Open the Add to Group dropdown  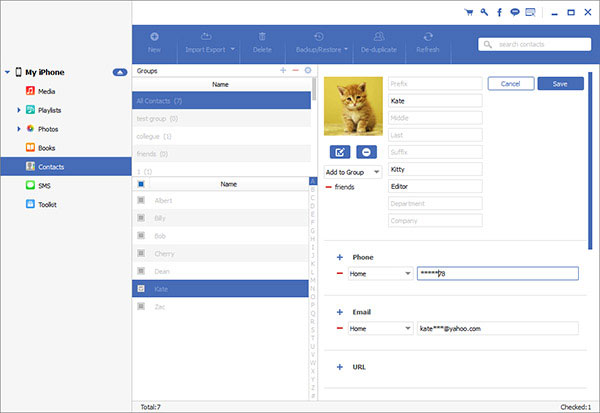coord(353,172)
